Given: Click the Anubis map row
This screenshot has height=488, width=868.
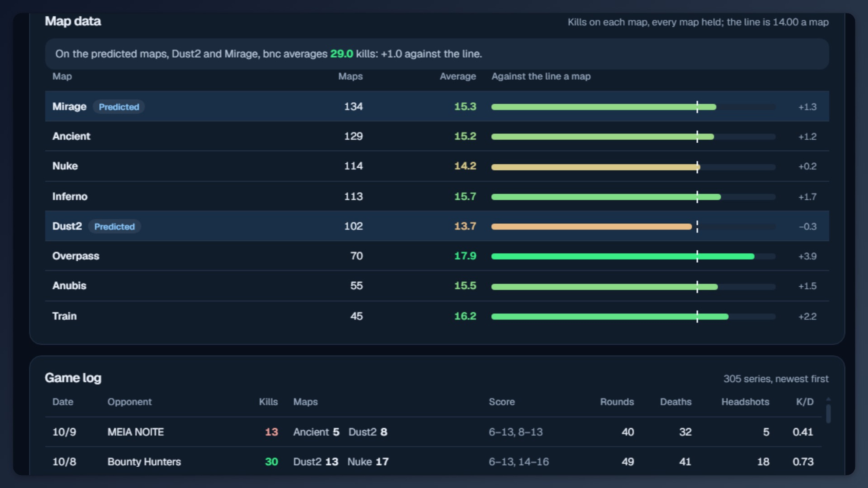Looking at the screenshot, I should tap(437, 286).
